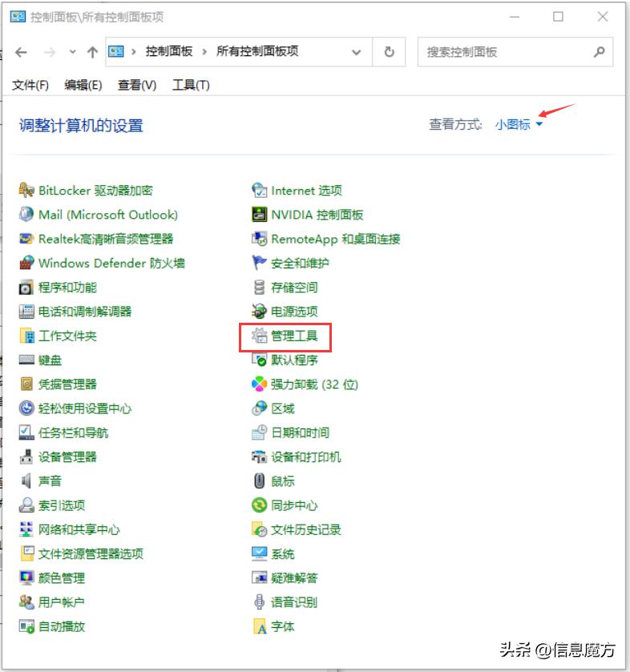Click the search magnifier icon

(x=599, y=52)
